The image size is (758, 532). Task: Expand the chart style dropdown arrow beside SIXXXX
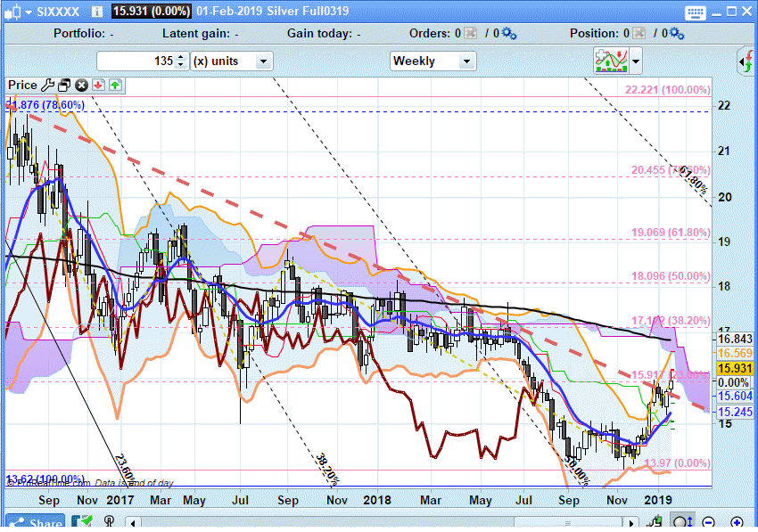click(29, 12)
